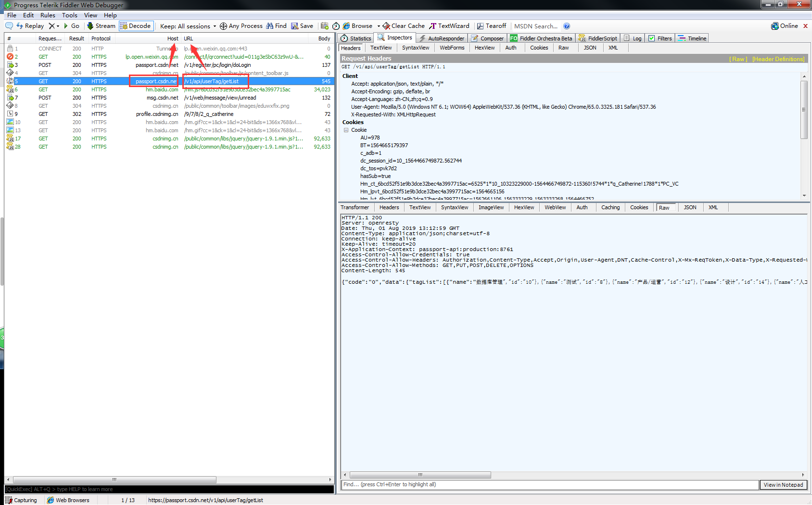
Task: Click the Web Browsers process filter
Action: pos(68,500)
